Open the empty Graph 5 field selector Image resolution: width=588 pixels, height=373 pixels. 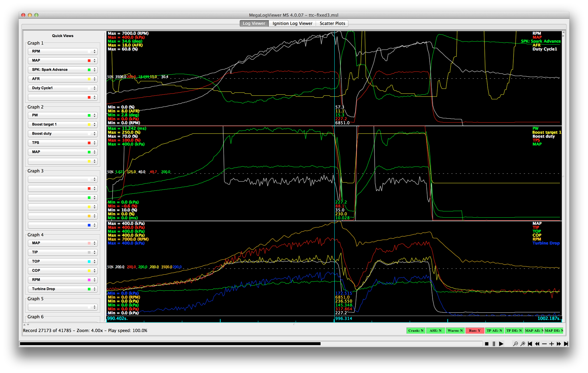coord(62,307)
